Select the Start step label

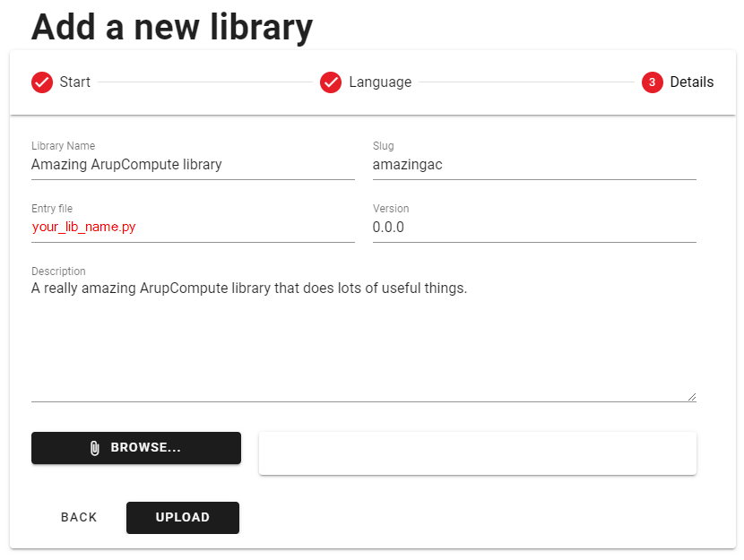coord(75,82)
